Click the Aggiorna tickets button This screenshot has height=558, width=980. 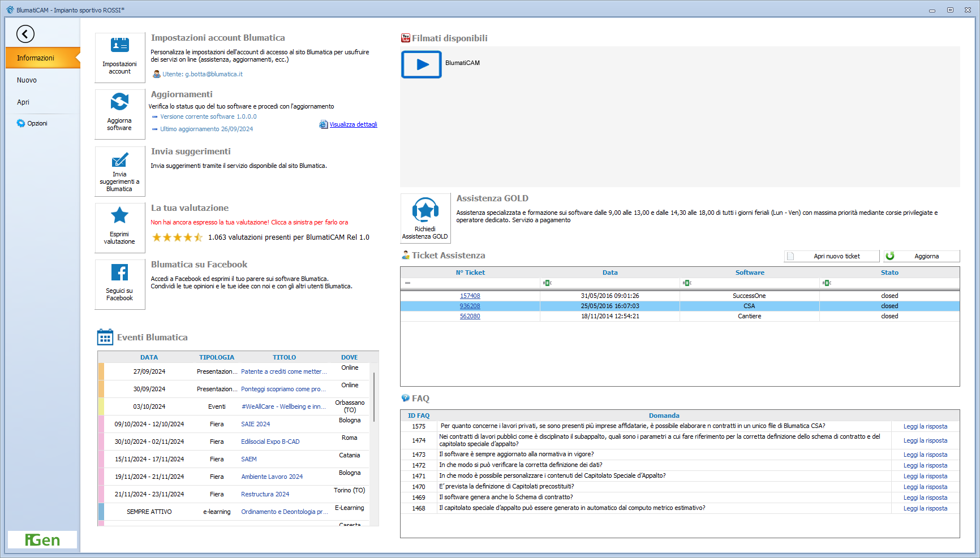(x=922, y=256)
